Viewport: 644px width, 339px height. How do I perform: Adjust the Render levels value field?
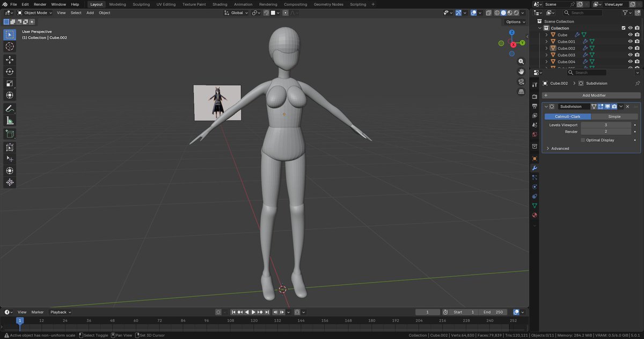click(x=606, y=132)
